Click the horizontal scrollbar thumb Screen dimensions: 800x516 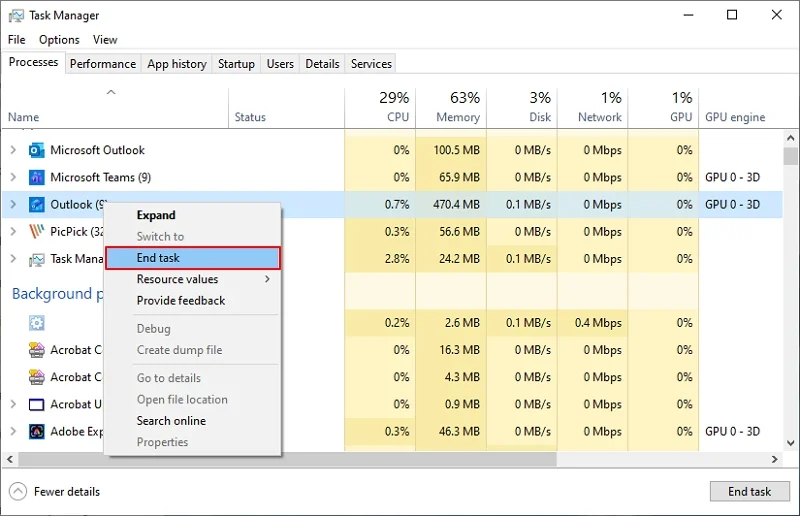point(287,459)
